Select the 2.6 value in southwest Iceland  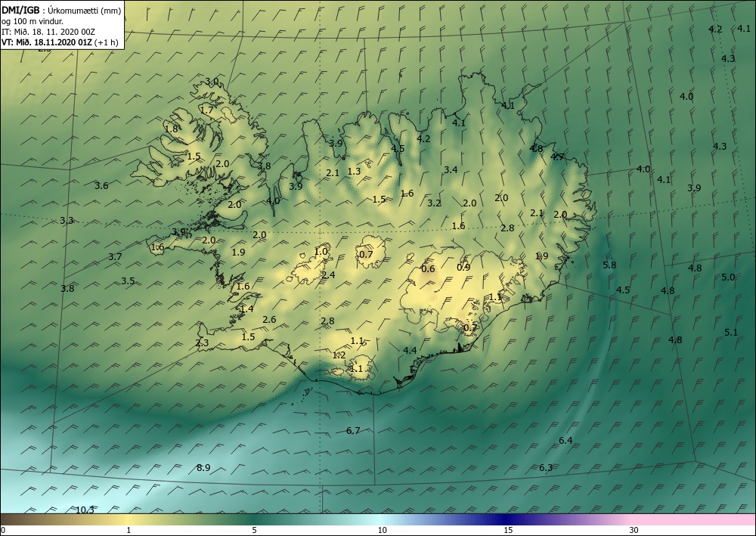coord(270,320)
